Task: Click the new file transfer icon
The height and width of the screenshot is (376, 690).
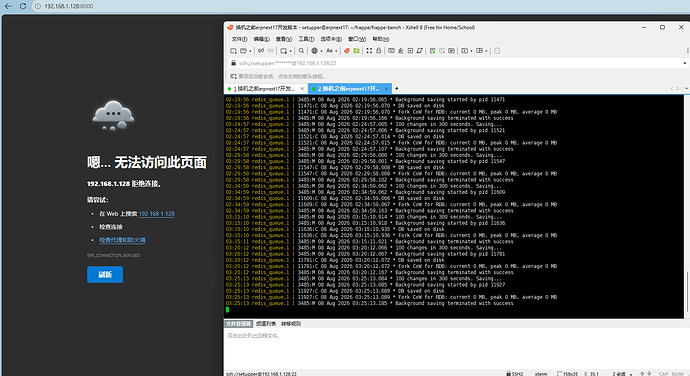Action: 433,51
